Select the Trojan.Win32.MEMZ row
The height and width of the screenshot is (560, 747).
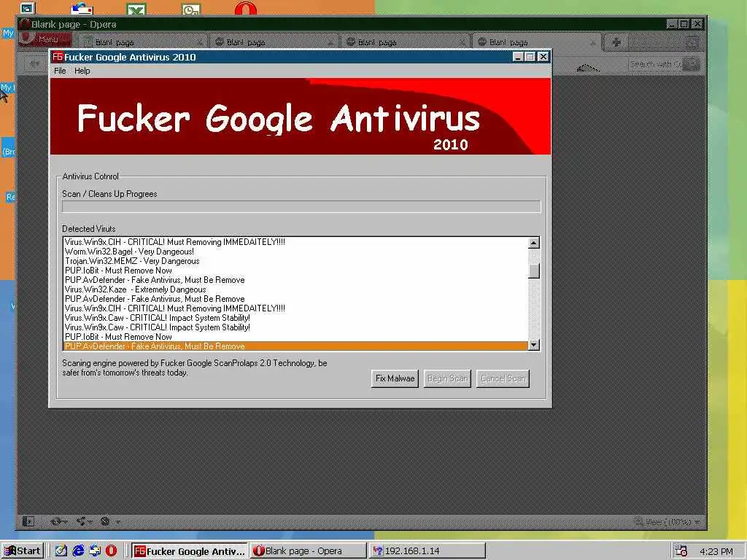pos(295,261)
